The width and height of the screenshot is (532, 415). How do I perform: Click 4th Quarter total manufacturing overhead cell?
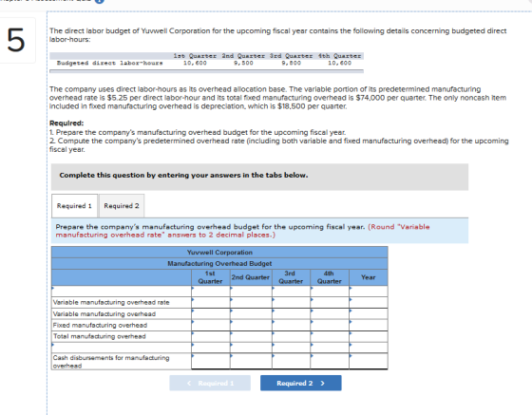click(x=330, y=336)
